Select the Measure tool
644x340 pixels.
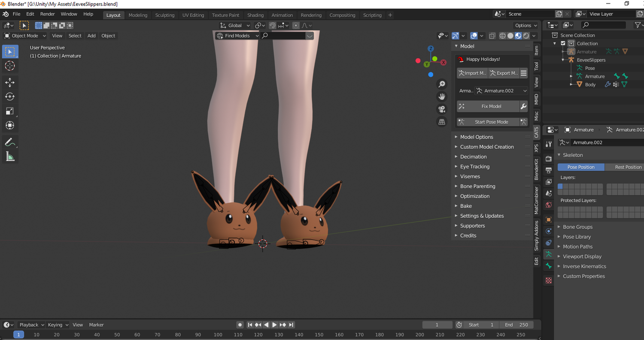tap(10, 157)
